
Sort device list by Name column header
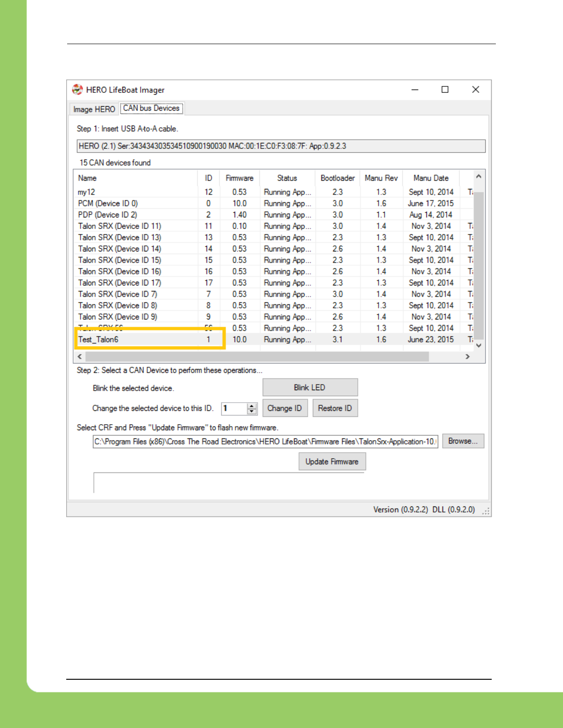point(136,178)
